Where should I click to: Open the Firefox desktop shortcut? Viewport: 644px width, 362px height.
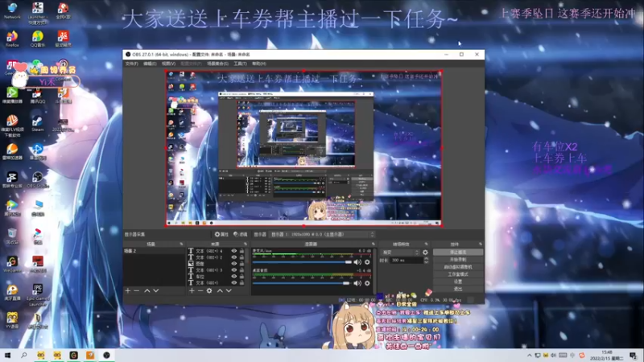[x=12, y=39]
